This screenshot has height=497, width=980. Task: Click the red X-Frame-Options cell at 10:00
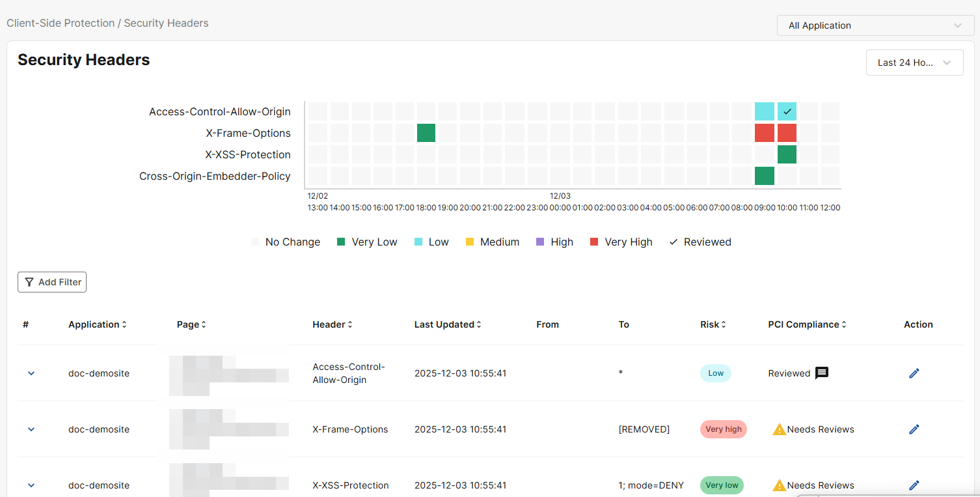787,133
